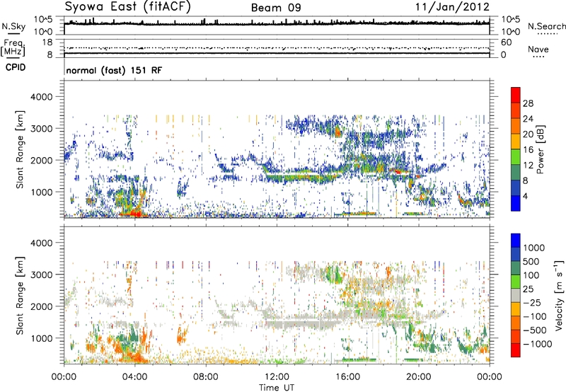Screen dimensions: 566x392
Task: Click the '4000' range tick on power panel
Action: pos(41,97)
